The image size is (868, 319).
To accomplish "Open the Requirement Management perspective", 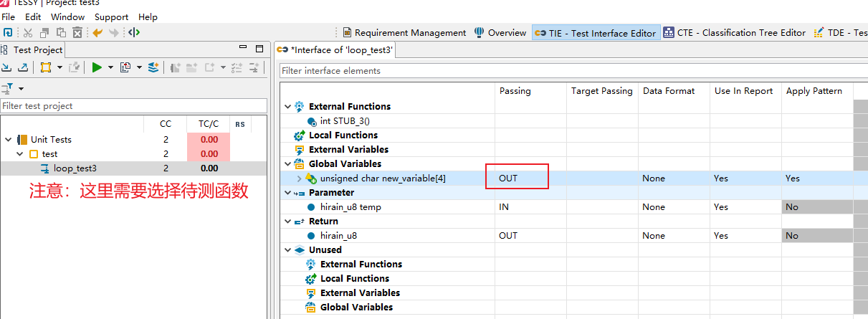I will coord(404,33).
